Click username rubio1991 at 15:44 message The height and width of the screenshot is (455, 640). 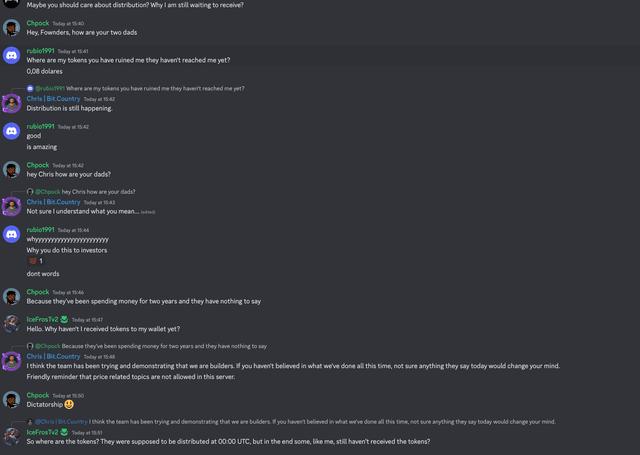tap(40, 230)
